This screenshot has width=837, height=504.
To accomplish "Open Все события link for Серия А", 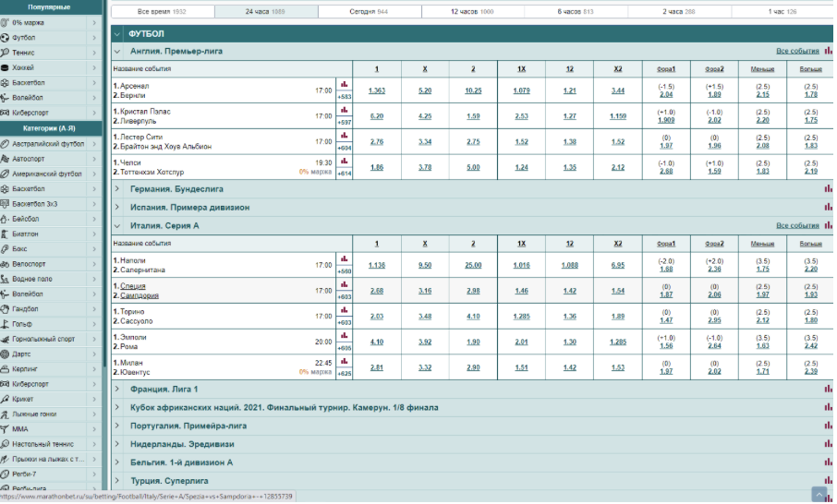I will (x=797, y=225).
